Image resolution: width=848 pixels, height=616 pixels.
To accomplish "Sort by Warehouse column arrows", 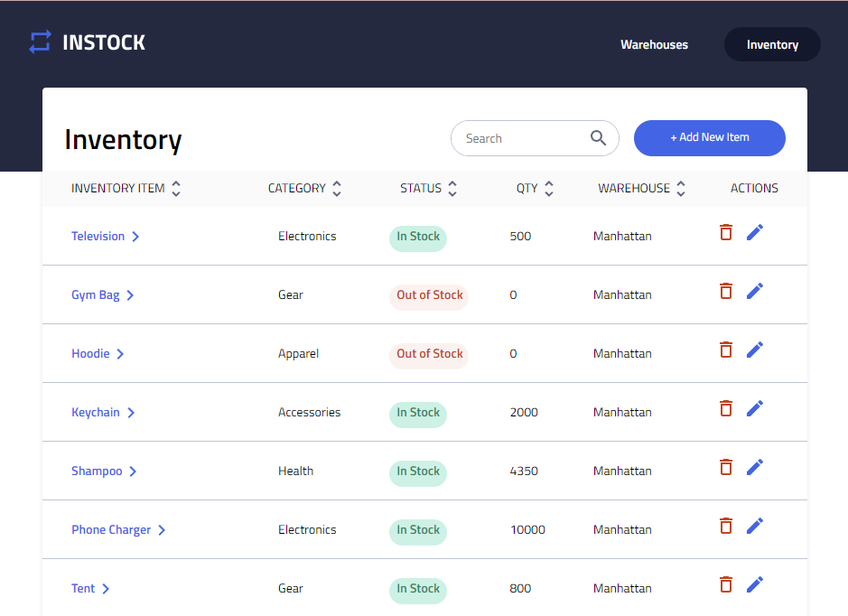I will tap(681, 189).
